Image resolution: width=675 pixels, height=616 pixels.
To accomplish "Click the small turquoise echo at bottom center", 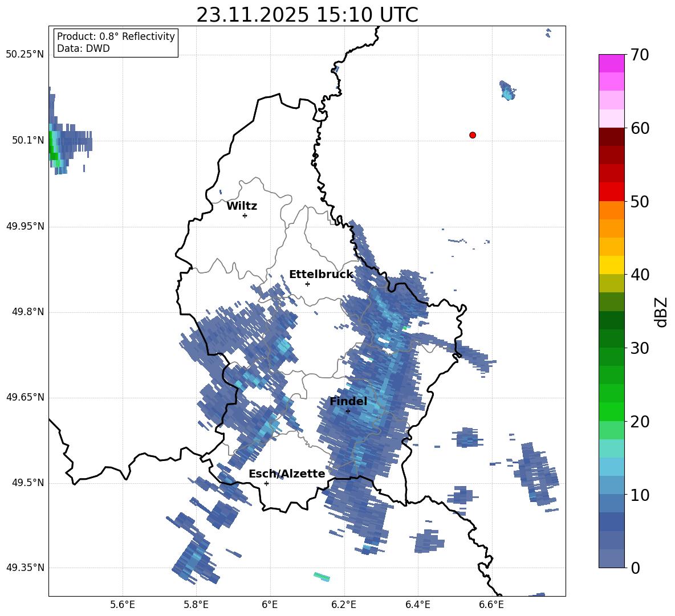I will pyautogui.click(x=322, y=577).
